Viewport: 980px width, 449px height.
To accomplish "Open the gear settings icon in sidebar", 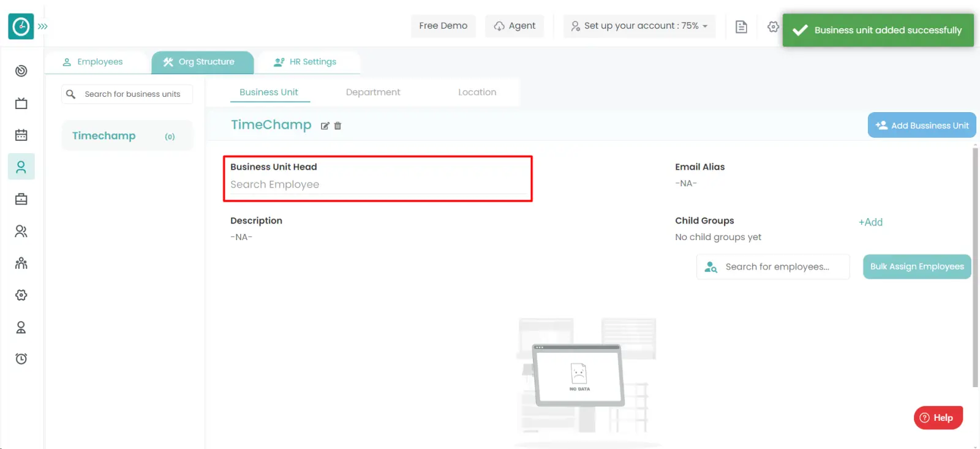I will (21, 295).
